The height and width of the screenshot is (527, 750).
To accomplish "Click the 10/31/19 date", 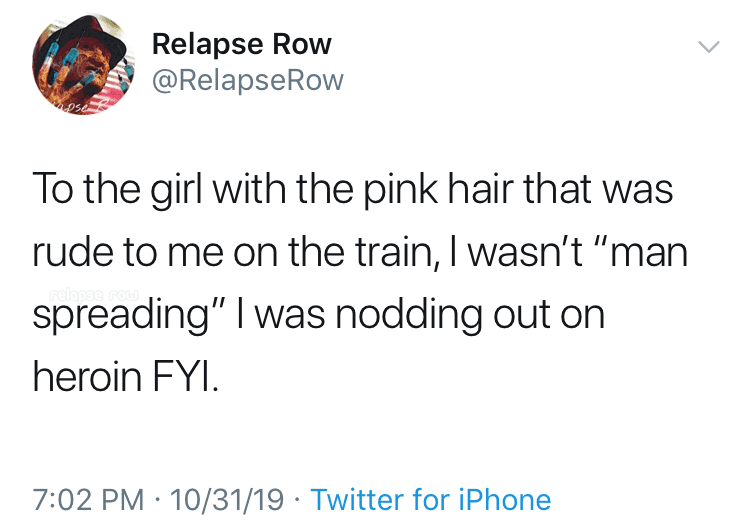I will (x=227, y=500).
